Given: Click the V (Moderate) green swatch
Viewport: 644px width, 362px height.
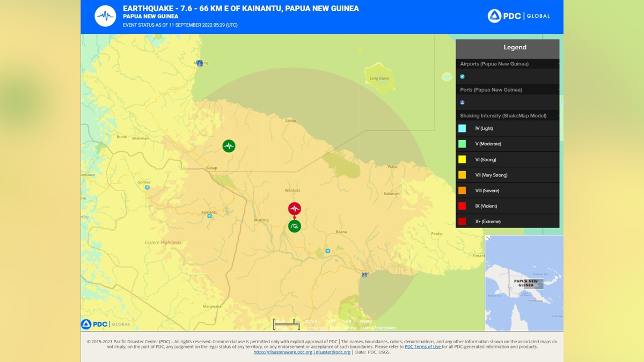Looking at the screenshot, I should pos(462,144).
